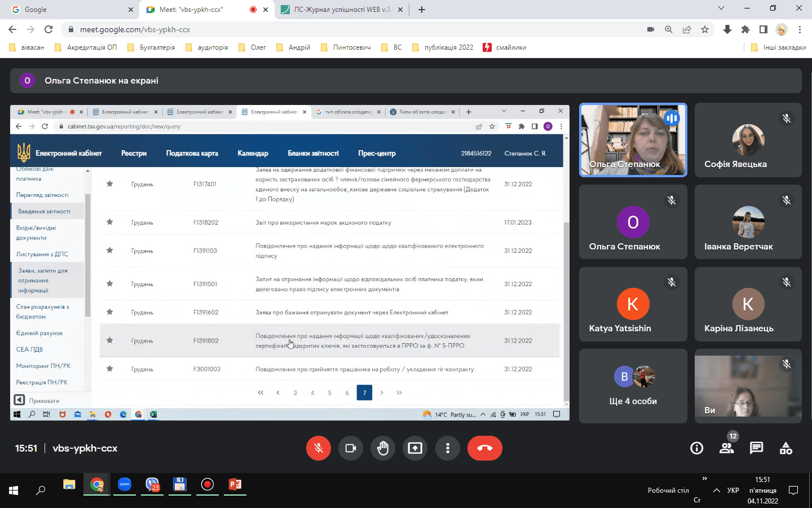
Task: Open meeting details info icon
Action: tap(697, 448)
